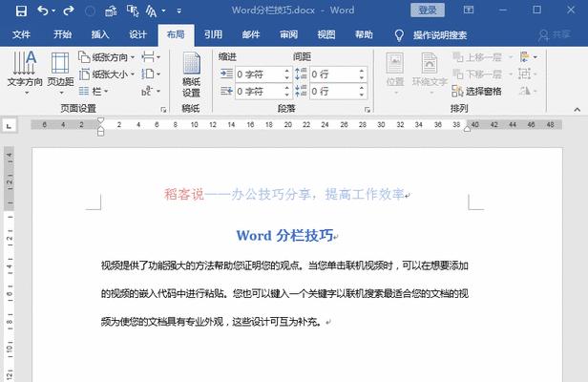This screenshot has height=382, width=588.
Task: Switch to the Review (审阅) tab
Action: tap(288, 35)
